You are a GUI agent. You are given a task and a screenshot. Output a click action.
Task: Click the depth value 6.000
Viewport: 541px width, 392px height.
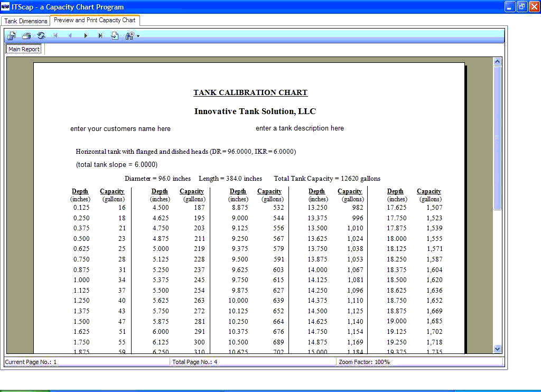point(161,332)
